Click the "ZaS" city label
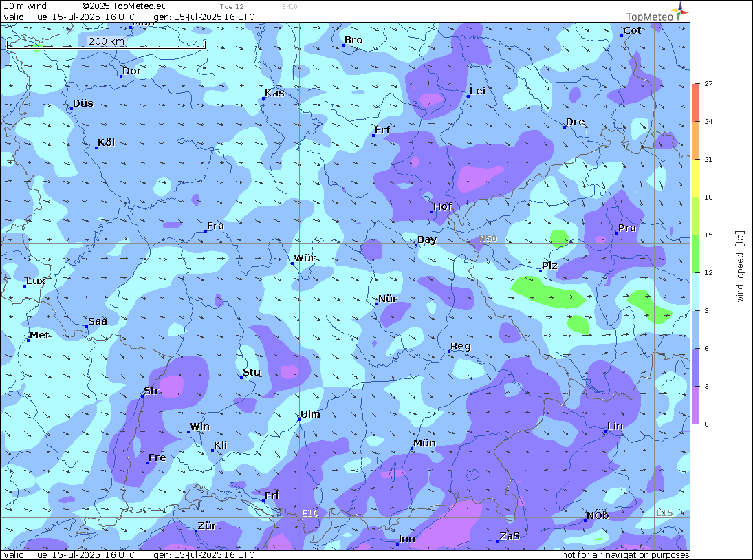753x560 pixels. (510, 536)
